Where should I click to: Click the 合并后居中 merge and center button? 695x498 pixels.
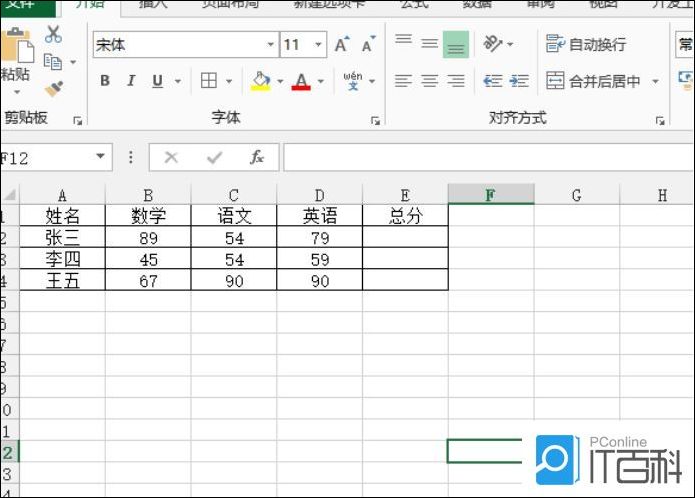point(594,81)
